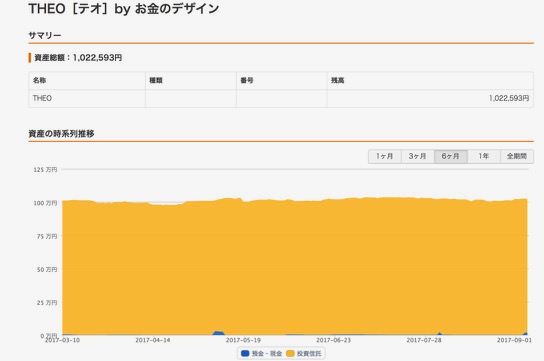Click the 名称 column header
The width and height of the screenshot is (544, 361).
pos(87,80)
